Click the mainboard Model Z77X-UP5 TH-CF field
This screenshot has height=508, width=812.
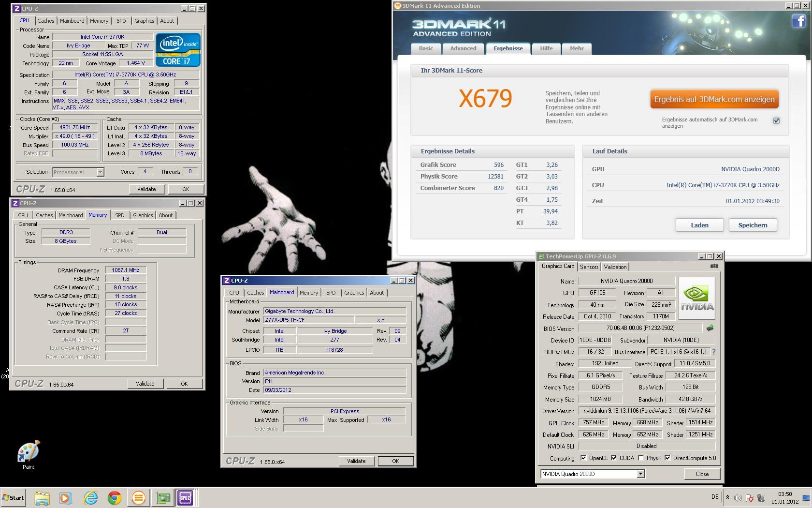click(x=308, y=320)
